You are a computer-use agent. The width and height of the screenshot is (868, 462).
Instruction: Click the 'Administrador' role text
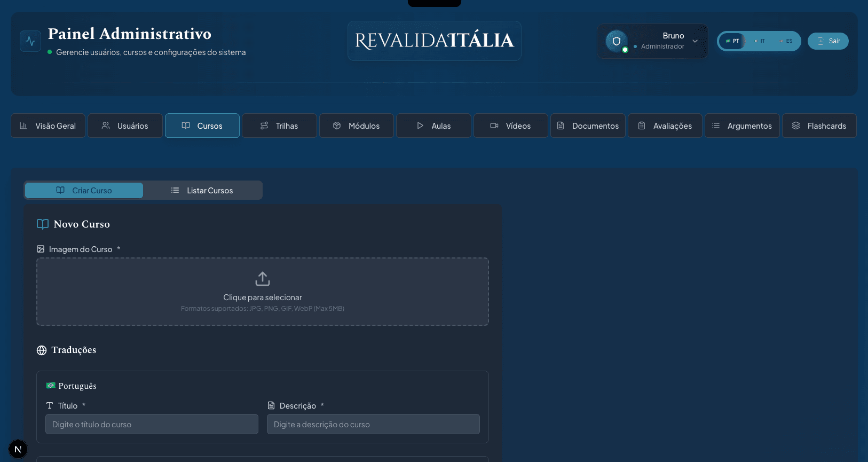(662, 46)
